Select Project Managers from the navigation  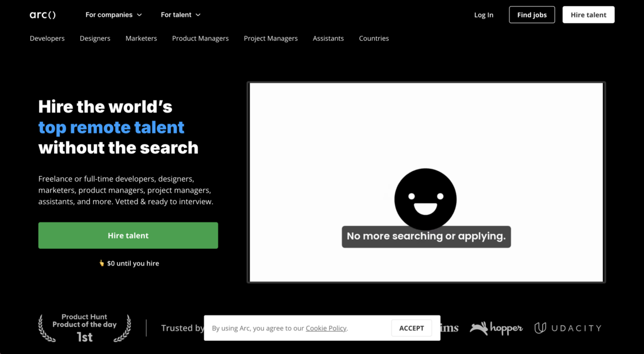(270, 39)
